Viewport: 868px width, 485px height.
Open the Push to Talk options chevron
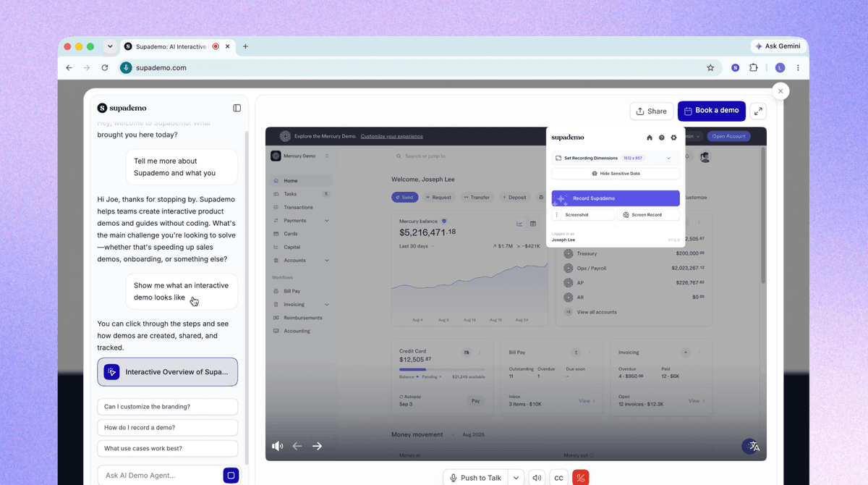click(x=516, y=478)
